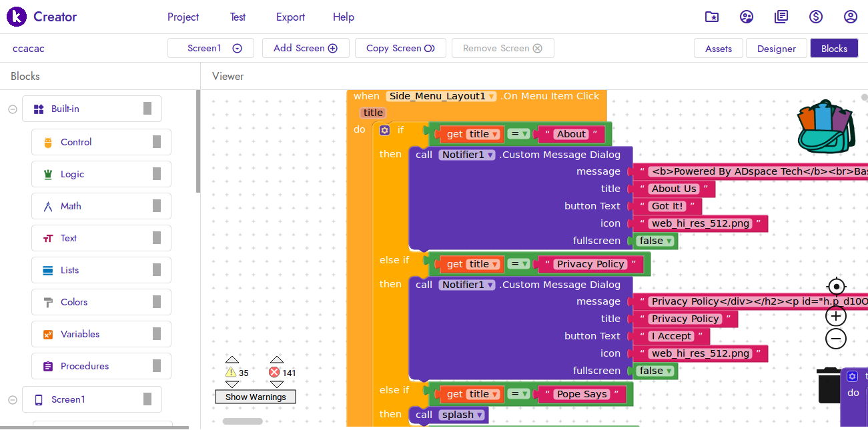The image size is (868, 430).
Task: Select the Screen1 component in blocks tree
Action: pos(92,399)
